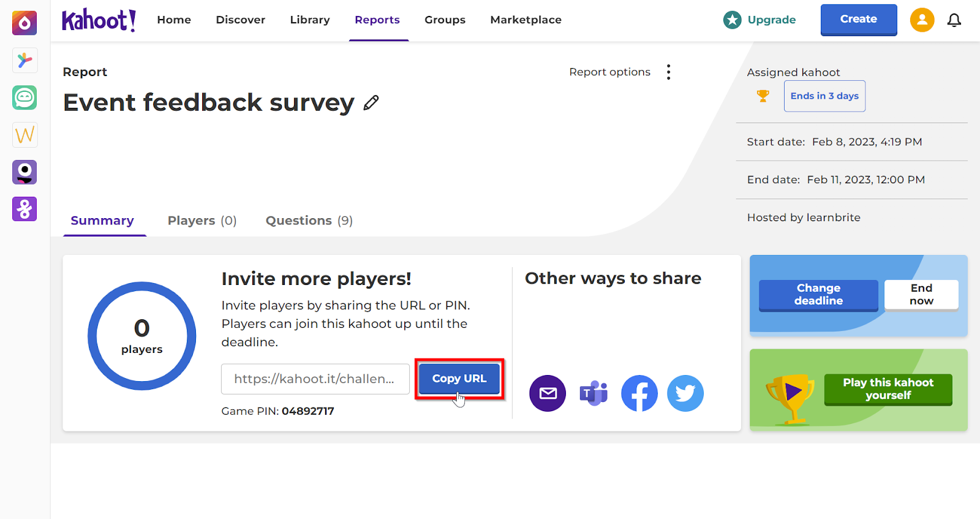Viewport: 980px width, 519px height.
Task: Click the assigned kahoot trophy icon
Action: [763, 96]
